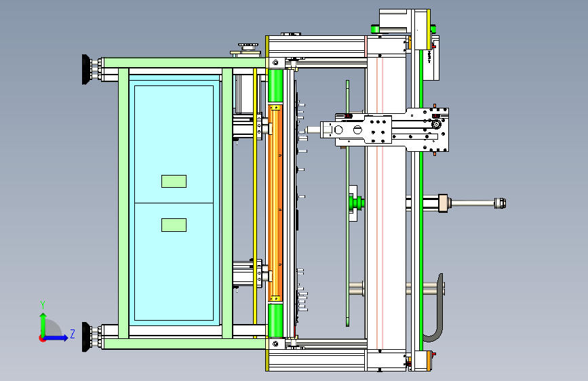Select the top light-green frame beam
This screenshot has height=381, width=588.
point(184,62)
